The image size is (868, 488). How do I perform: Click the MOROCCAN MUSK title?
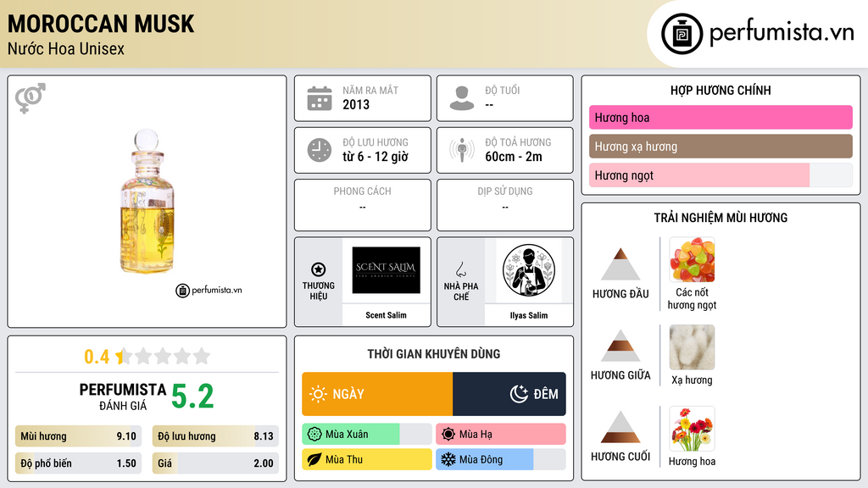pos(101,24)
